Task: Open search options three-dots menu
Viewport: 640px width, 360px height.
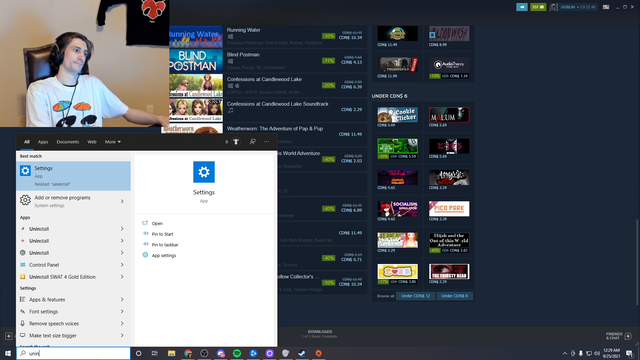Action: click(267, 142)
